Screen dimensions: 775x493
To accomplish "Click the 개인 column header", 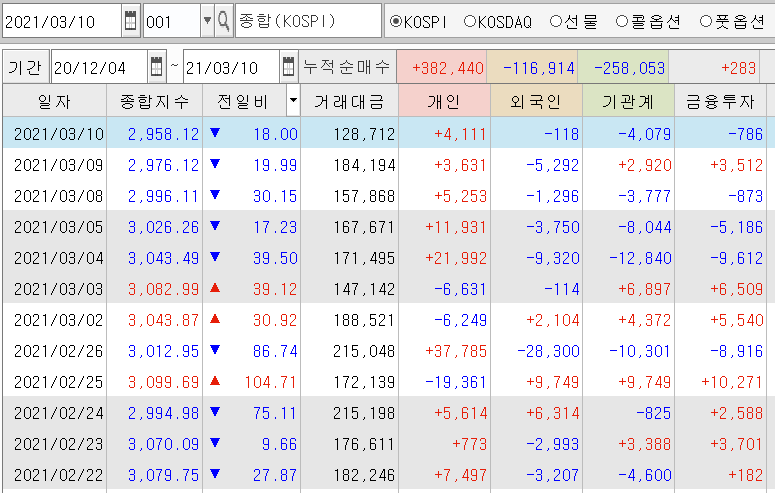I will pos(444,100).
